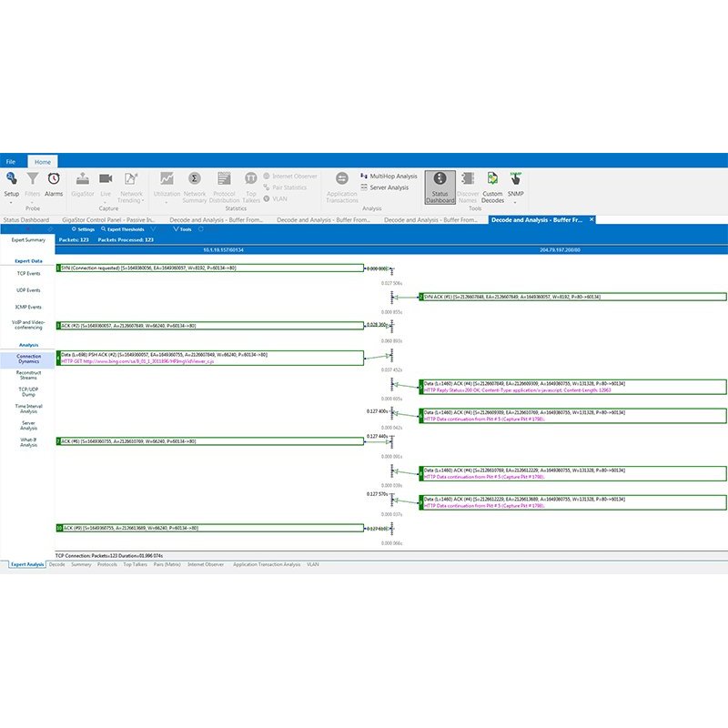This screenshot has height=728, width=728.
Task: Close the active Decode and Analysis tab
Action: [x=591, y=219]
